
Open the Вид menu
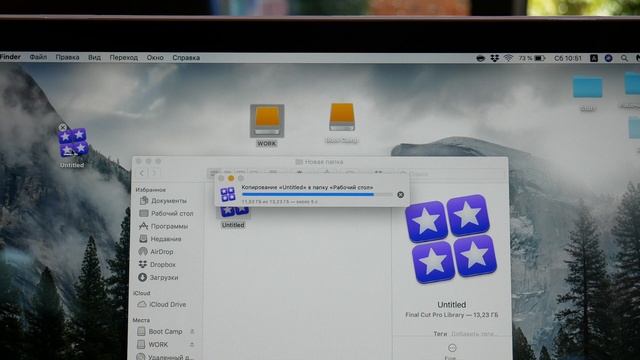(94, 58)
